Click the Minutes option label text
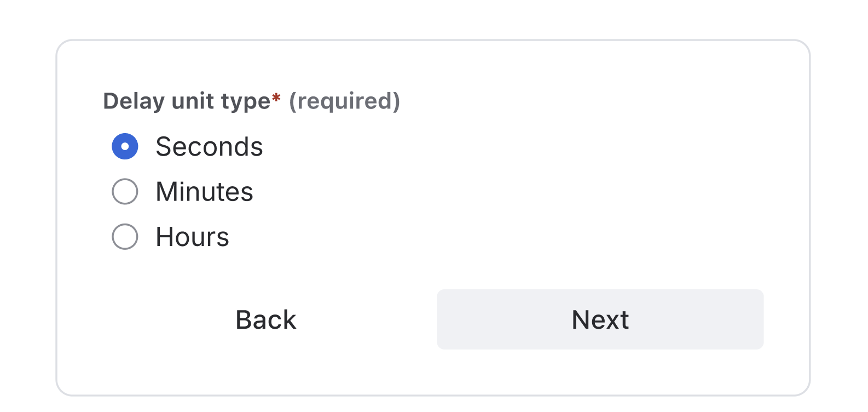The width and height of the screenshot is (868, 412). pos(204,191)
